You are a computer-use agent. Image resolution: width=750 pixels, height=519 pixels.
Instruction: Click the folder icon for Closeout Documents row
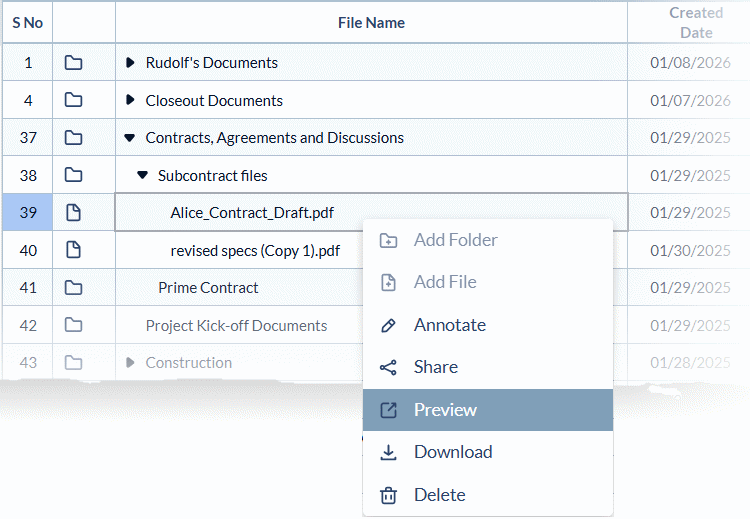[73, 100]
